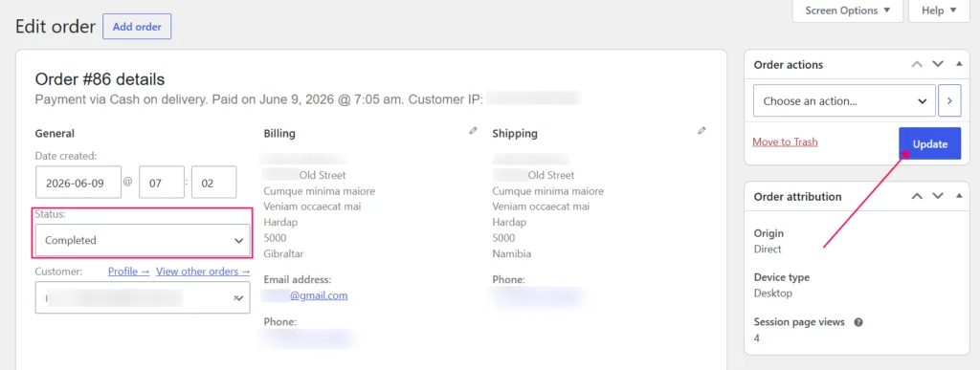Click the Session page views value 4

tap(756, 338)
